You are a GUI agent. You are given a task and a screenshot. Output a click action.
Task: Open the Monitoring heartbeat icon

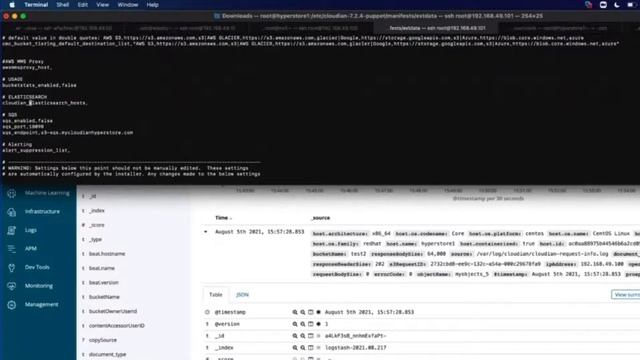coord(11,286)
